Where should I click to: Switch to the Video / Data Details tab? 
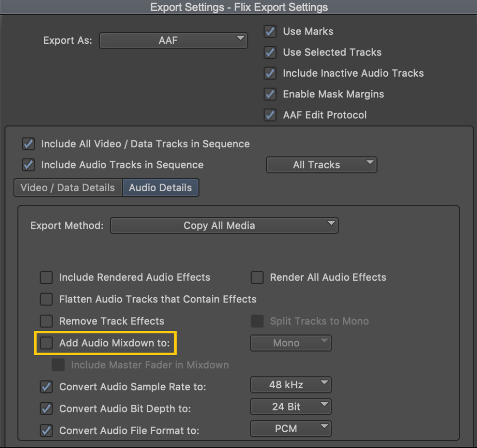pyautogui.click(x=68, y=187)
